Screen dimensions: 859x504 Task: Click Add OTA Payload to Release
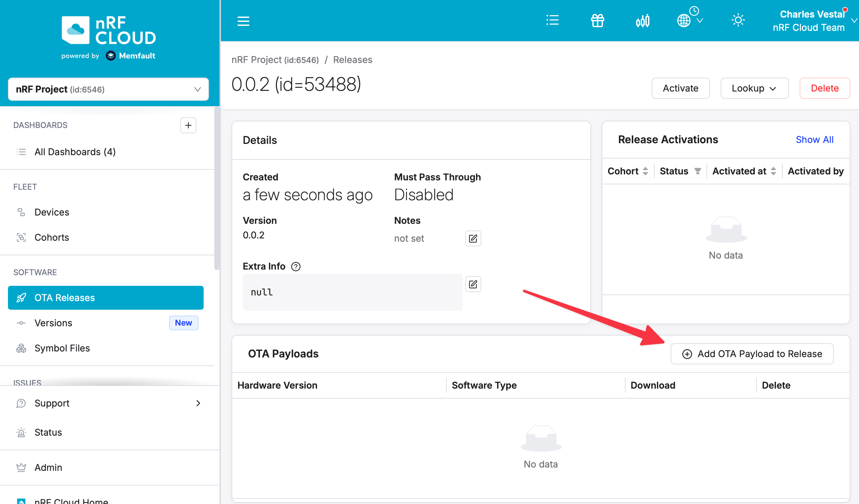click(x=752, y=354)
